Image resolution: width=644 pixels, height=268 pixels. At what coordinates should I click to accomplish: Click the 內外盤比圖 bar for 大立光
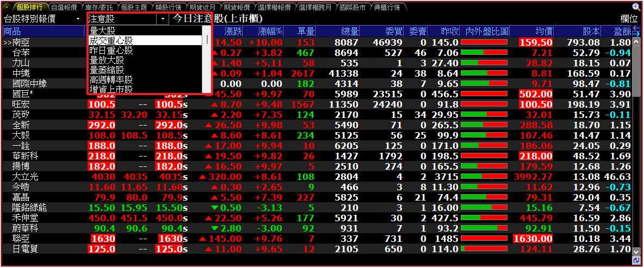click(484, 177)
